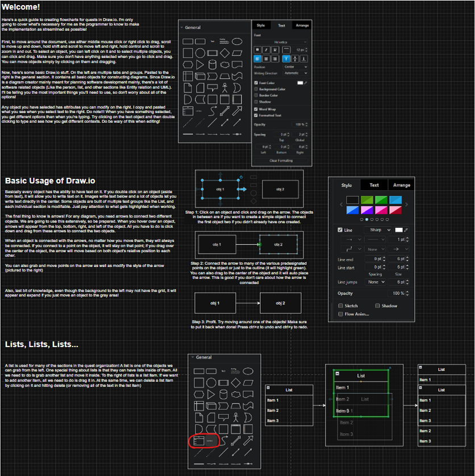Open the Position Center dropdown
The image size is (475, 476).
(x=295, y=67)
